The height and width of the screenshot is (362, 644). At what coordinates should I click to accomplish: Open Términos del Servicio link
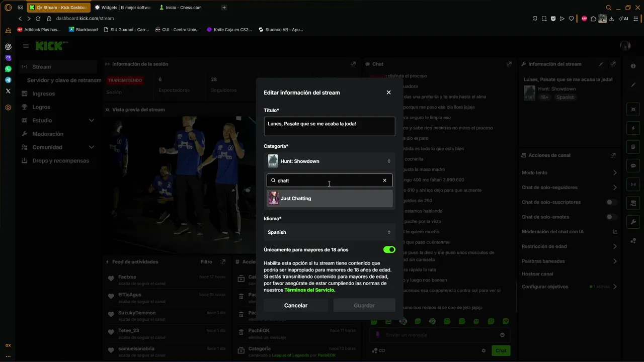point(309,290)
